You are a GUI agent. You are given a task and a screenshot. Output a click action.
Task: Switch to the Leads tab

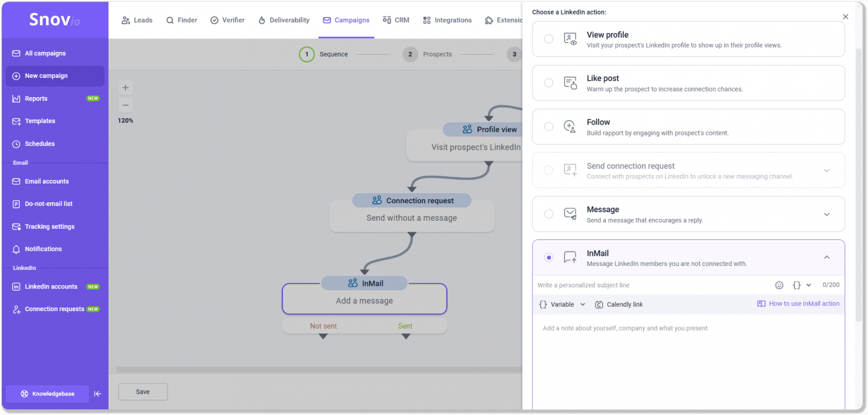pos(137,20)
